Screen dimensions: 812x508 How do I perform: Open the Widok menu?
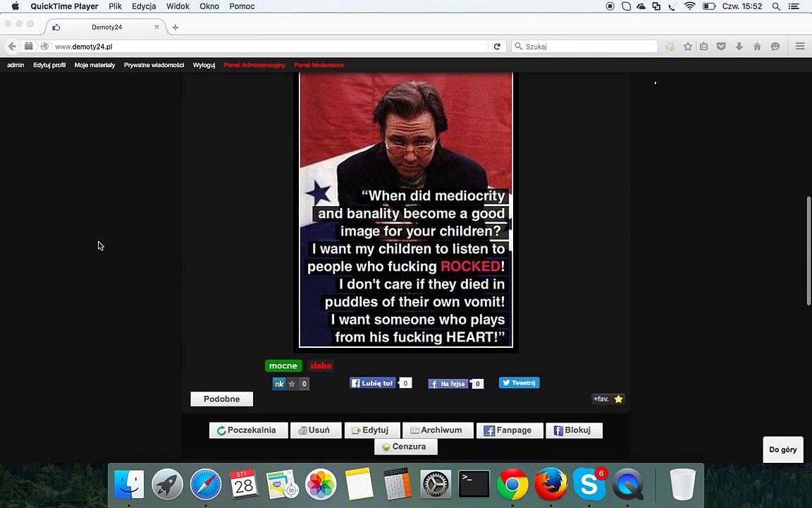pyautogui.click(x=178, y=6)
